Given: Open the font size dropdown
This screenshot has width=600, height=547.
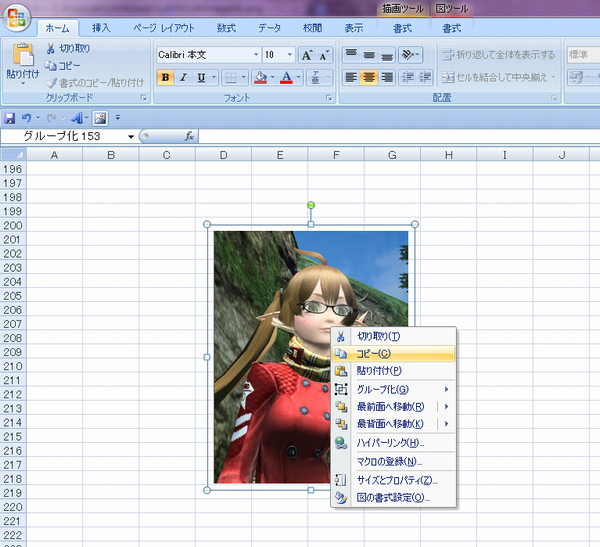Looking at the screenshot, I should (290, 55).
